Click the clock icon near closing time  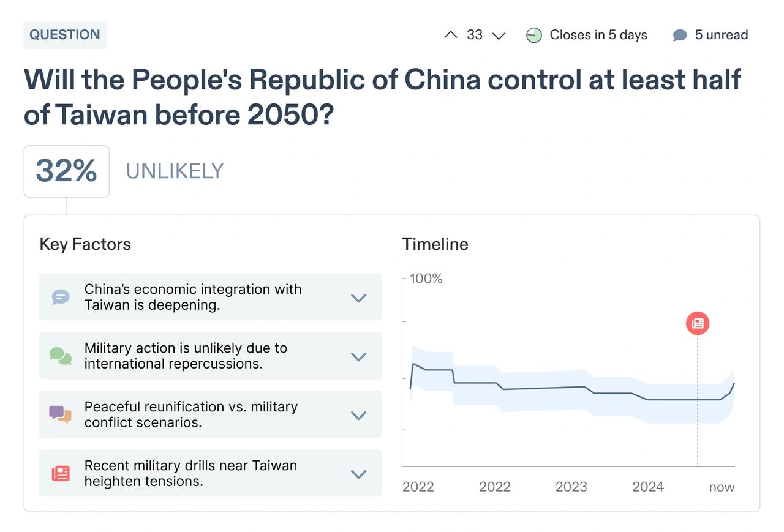[x=534, y=36]
